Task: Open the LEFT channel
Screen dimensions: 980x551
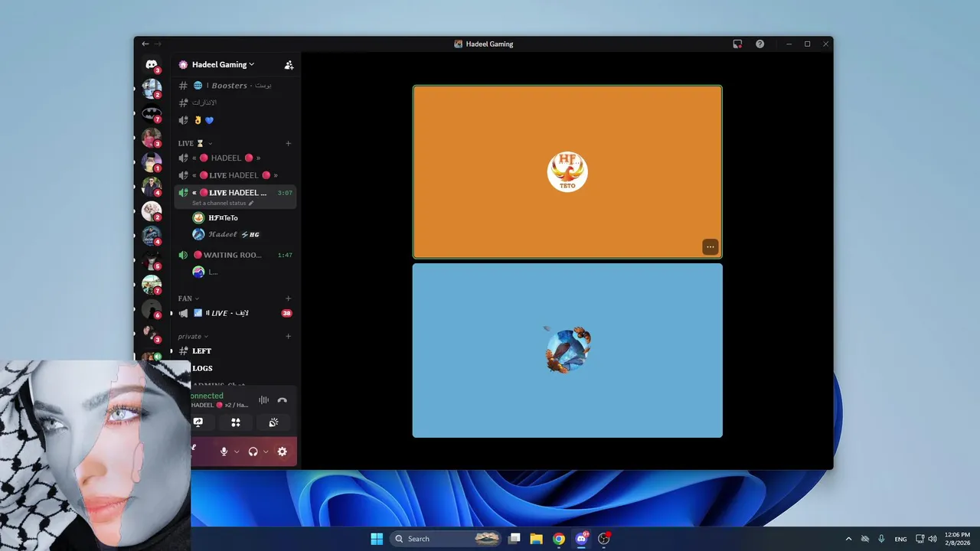Action: (235, 350)
